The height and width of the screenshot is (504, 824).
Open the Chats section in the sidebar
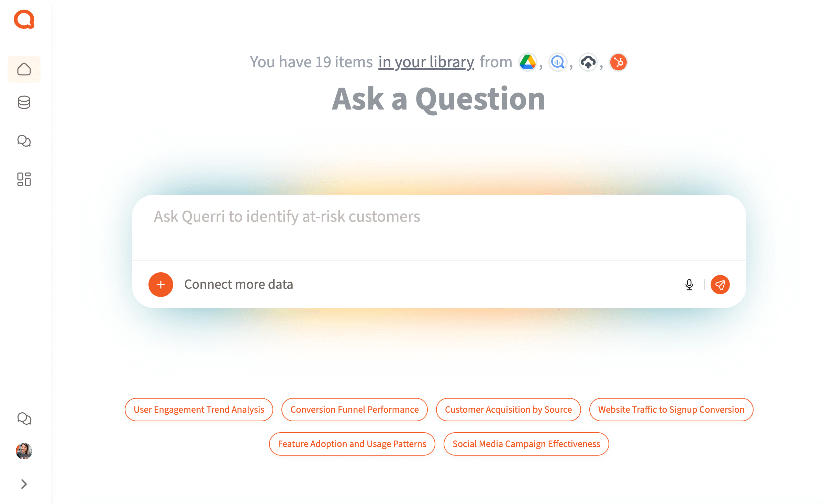(24, 141)
